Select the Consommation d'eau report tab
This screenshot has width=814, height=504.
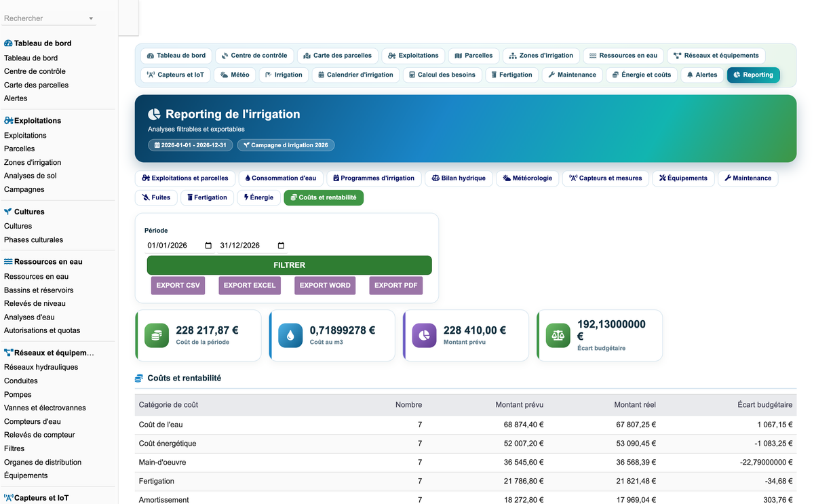[281, 178]
